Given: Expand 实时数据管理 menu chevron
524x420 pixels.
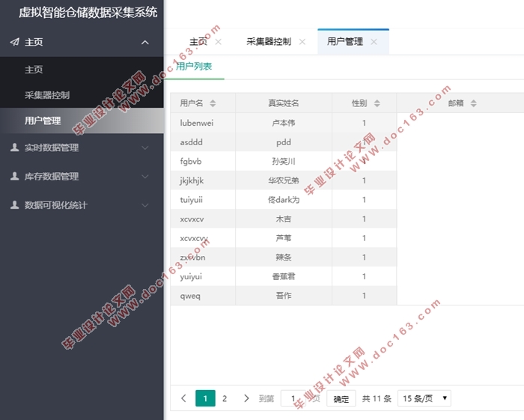Looking at the screenshot, I should pyautogui.click(x=144, y=147).
